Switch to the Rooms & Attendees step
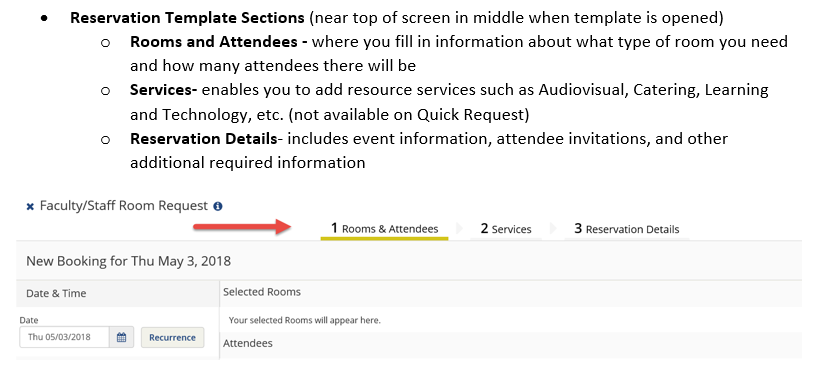816x373 pixels. (x=385, y=229)
